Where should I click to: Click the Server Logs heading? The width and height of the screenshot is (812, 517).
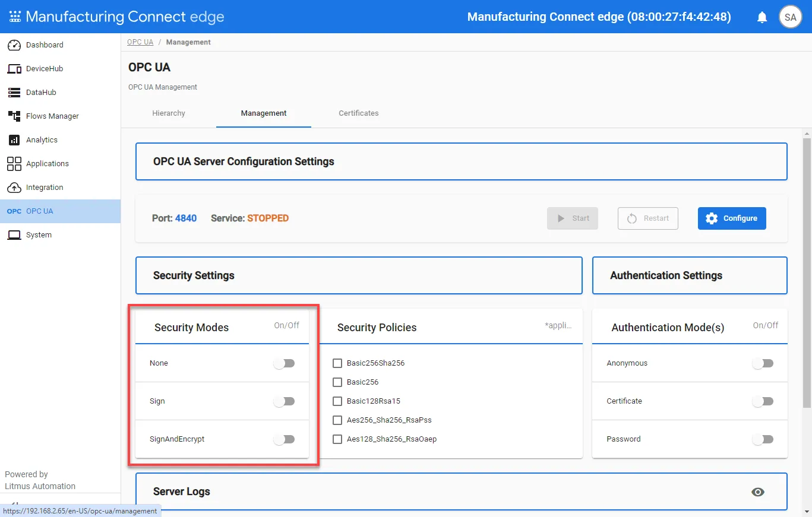point(182,491)
